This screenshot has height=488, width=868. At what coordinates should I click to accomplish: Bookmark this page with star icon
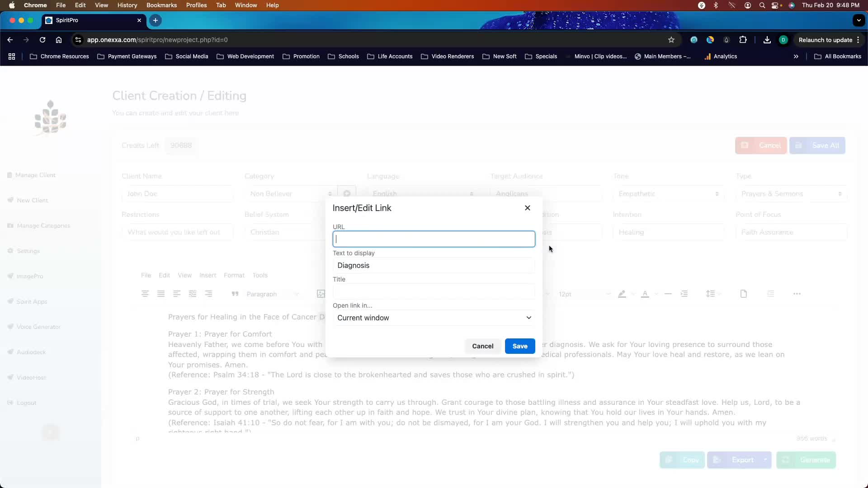point(671,40)
